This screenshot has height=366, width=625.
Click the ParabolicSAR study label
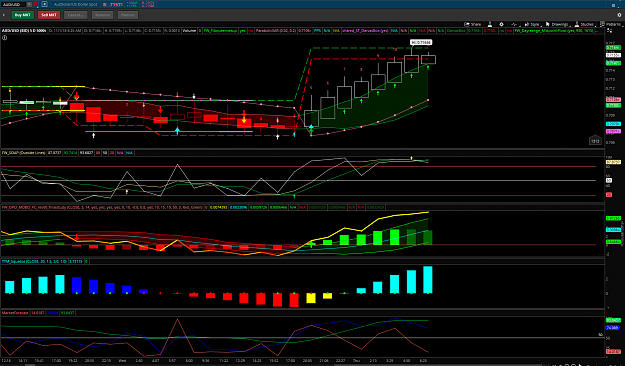(x=276, y=30)
